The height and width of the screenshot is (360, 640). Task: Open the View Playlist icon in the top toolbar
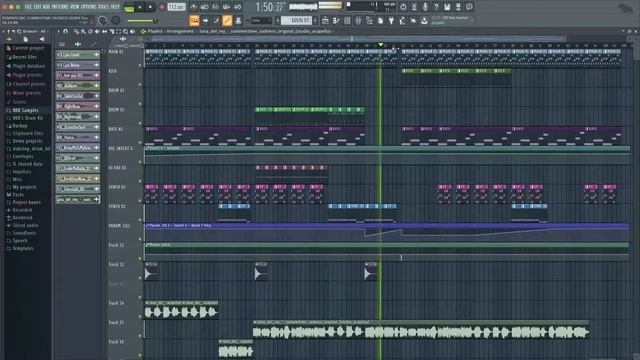point(325,20)
